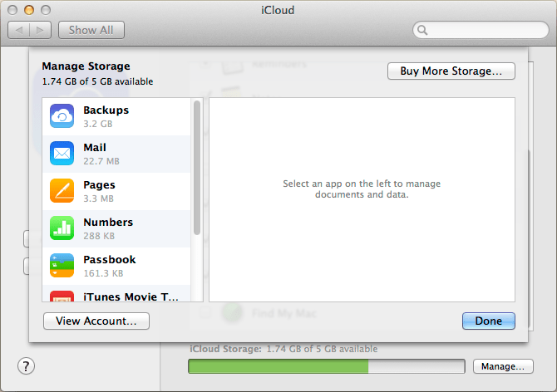The height and width of the screenshot is (392, 557).
Task: Click 'Select an app on the left' message
Action: point(362,189)
